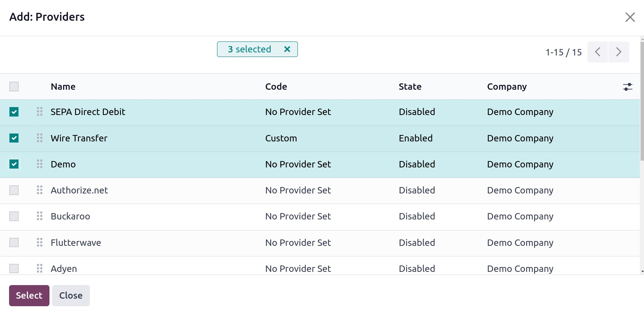The width and height of the screenshot is (644, 316).
Task: Clear the 3 selected filter tag
Action: [x=287, y=49]
